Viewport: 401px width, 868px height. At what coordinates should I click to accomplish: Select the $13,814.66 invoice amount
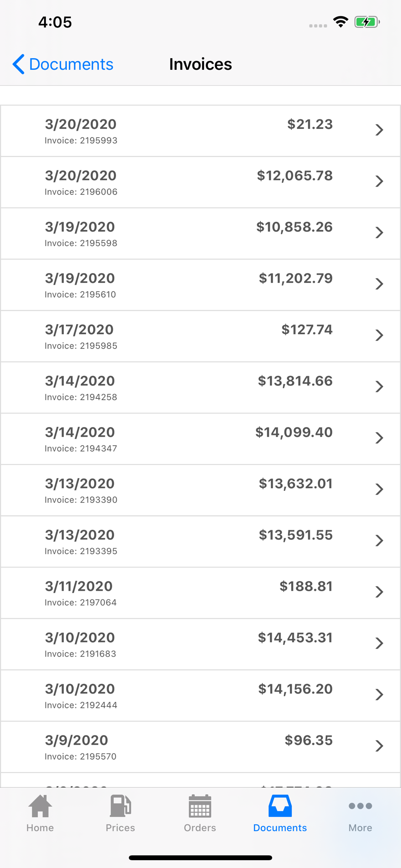pyautogui.click(x=295, y=381)
